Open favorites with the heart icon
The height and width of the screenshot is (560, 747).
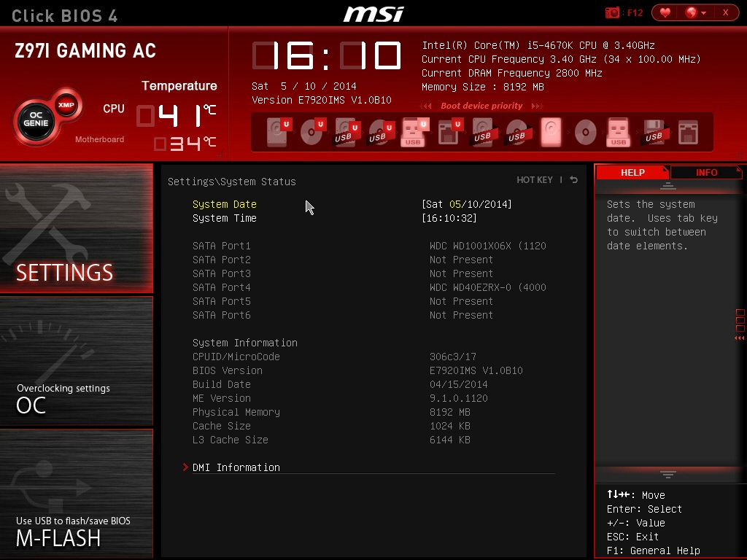[x=665, y=12]
